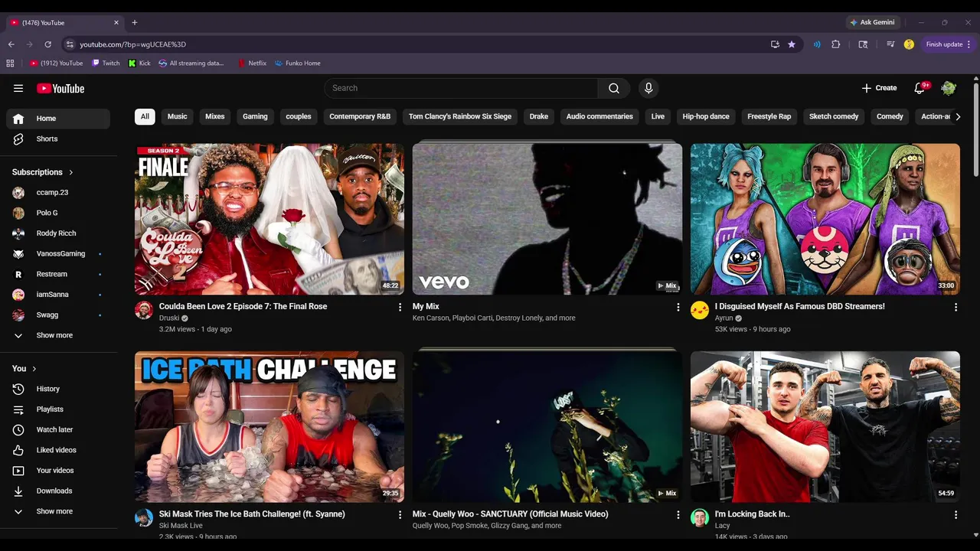Open more options for Ice Bath Challenge video
The image size is (980, 551).
point(400,515)
